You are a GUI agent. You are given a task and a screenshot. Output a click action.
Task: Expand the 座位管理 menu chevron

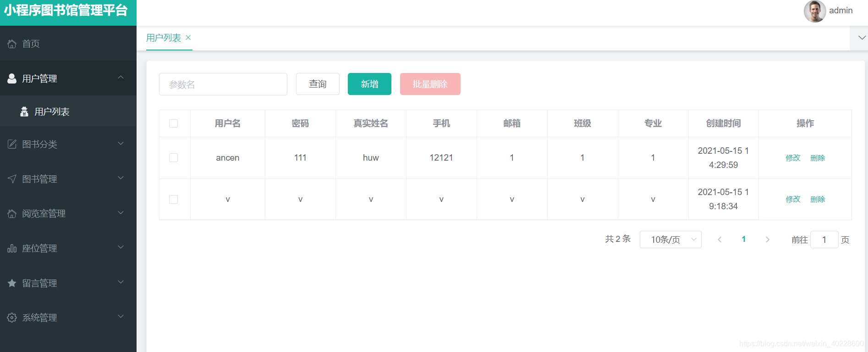click(121, 247)
